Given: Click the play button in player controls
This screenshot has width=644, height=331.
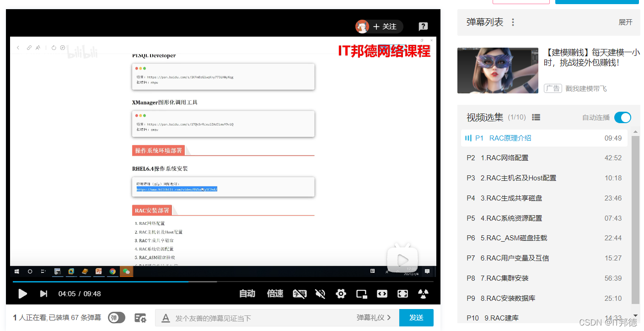Looking at the screenshot, I should click(22, 293).
